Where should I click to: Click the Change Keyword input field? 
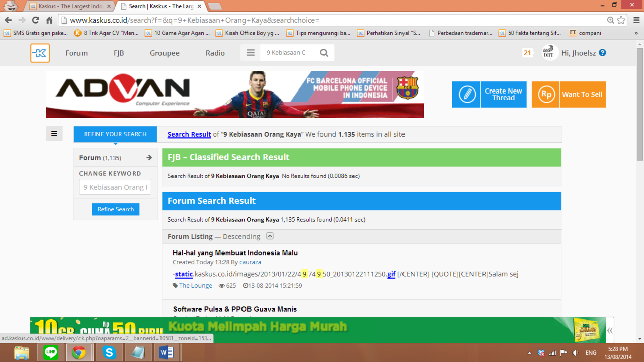(x=115, y=187)
